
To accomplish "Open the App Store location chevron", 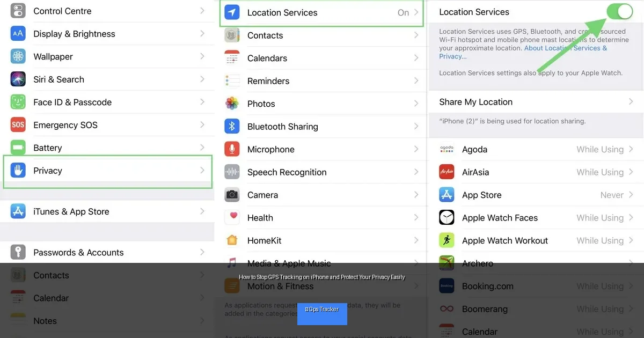I will [x=631, y=195].
